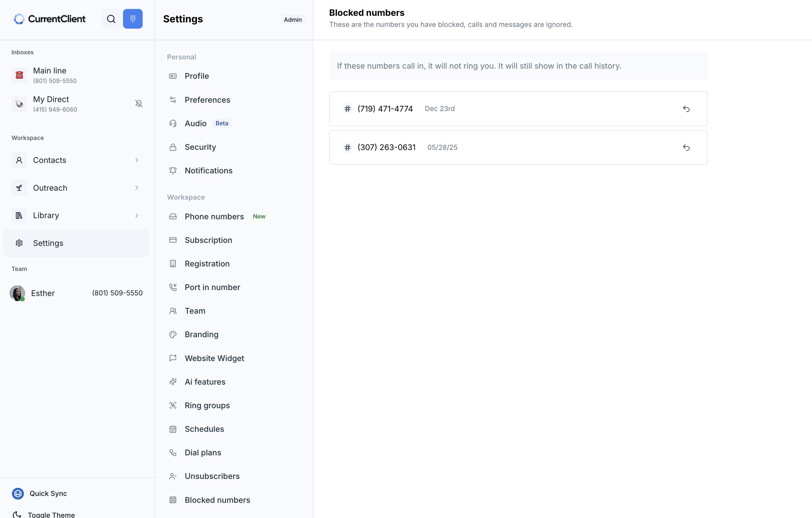Open the search magnifier icon

click(111, 19)
